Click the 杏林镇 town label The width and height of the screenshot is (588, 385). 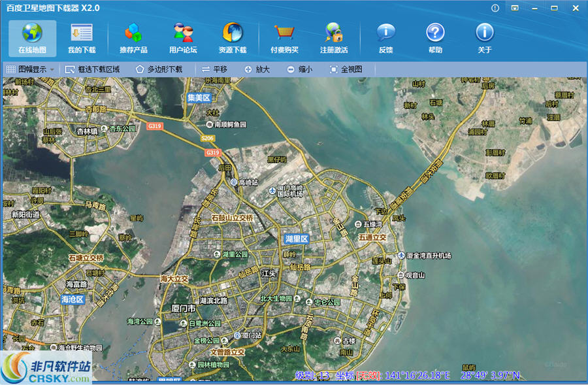tap(87, 132)
